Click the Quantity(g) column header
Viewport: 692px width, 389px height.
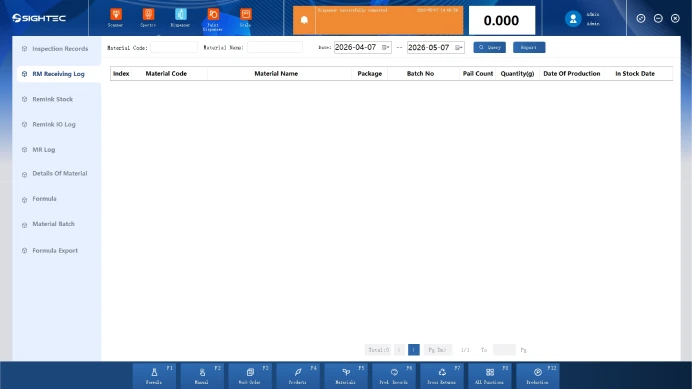[x=517, y=74]
